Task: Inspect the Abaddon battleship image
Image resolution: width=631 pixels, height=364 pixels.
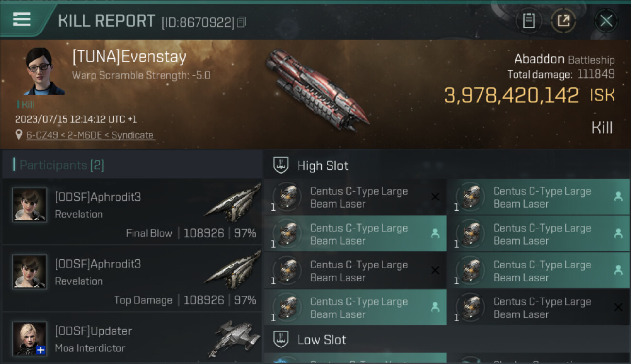Action: (x=315, y=90)
